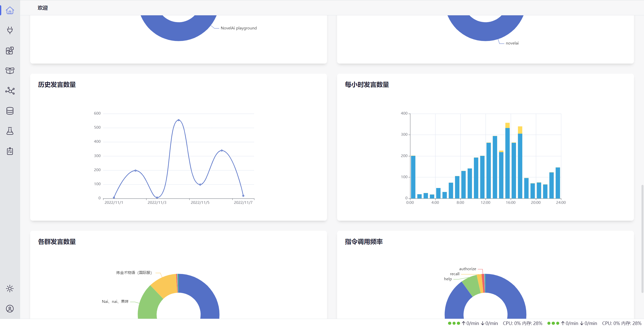Click the first set of green status dots
644x327 pixels.
click(x=454, y=323)
